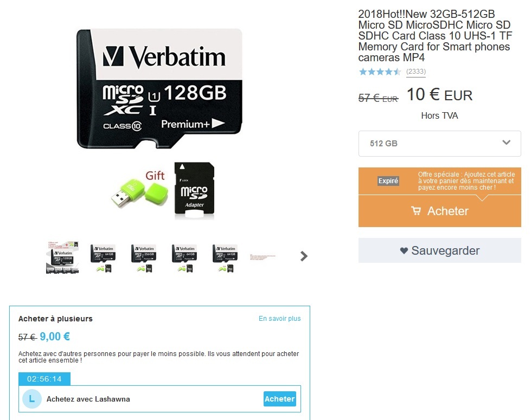
Task: Click the Sauvegarder button
Action: pyautogui.click(x=439, y=250)
